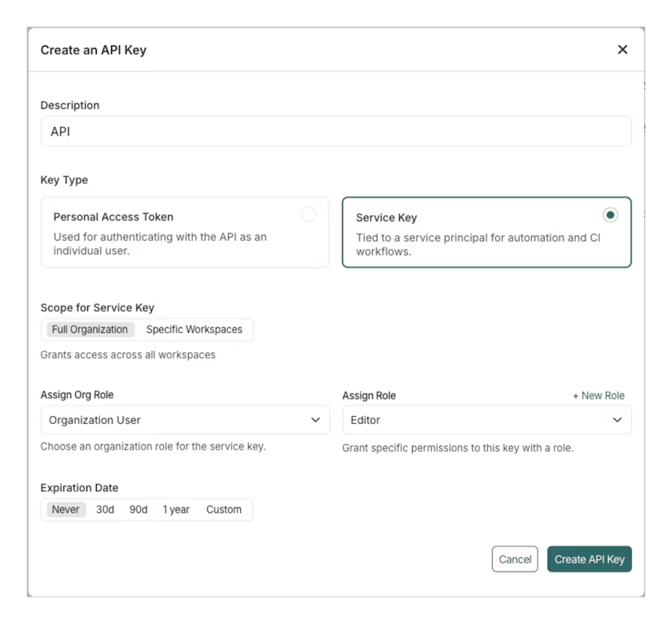Click inside the Description input field
This screenshot has height=624, width=672.
[336, 130]
